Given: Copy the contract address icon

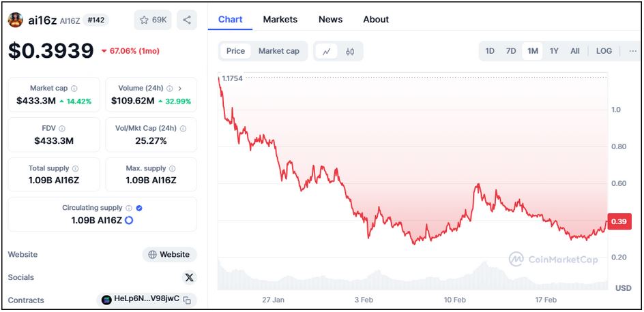Looking at the screenshot, I should tap(188, 300).
